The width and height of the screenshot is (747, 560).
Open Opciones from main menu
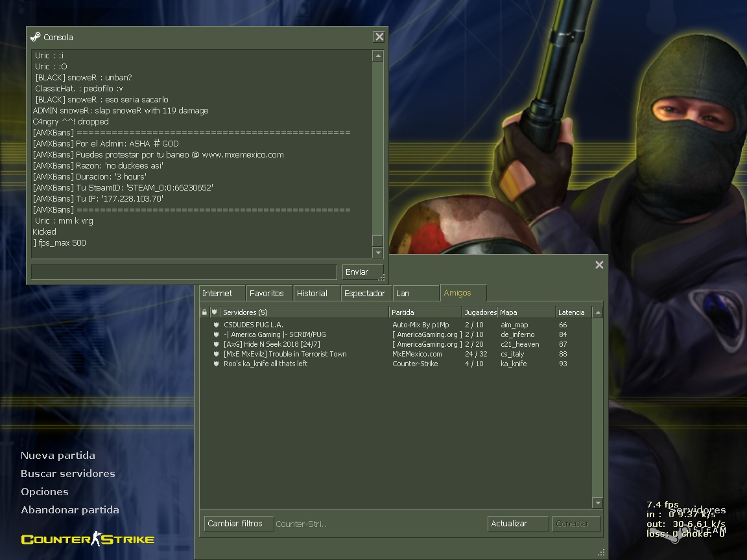[44, 491]
